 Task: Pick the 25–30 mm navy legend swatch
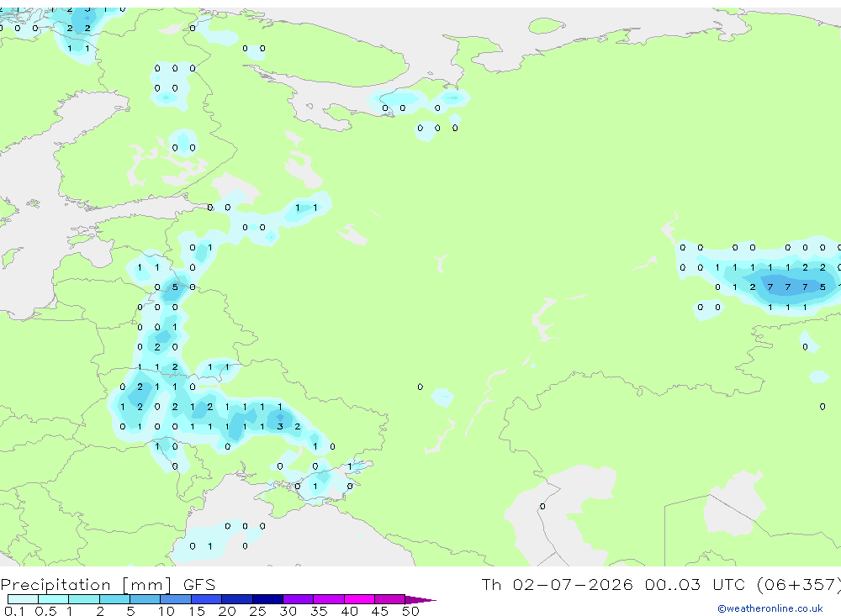(267, 599)
